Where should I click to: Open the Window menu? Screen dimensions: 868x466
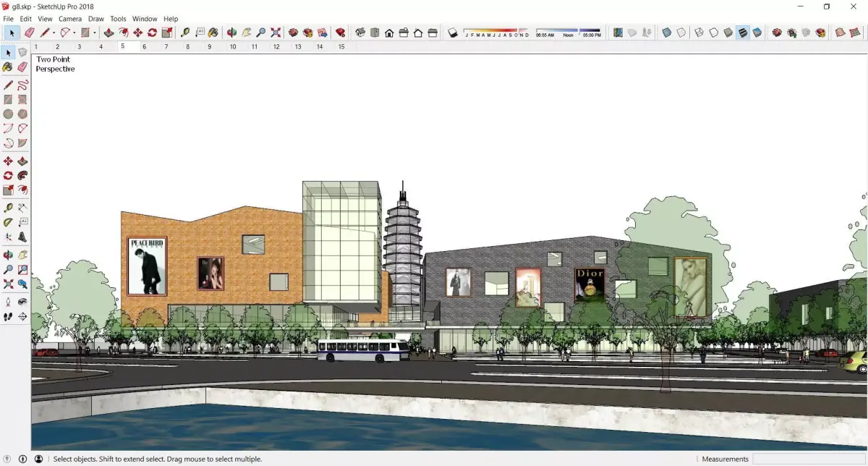pos(145,19)
